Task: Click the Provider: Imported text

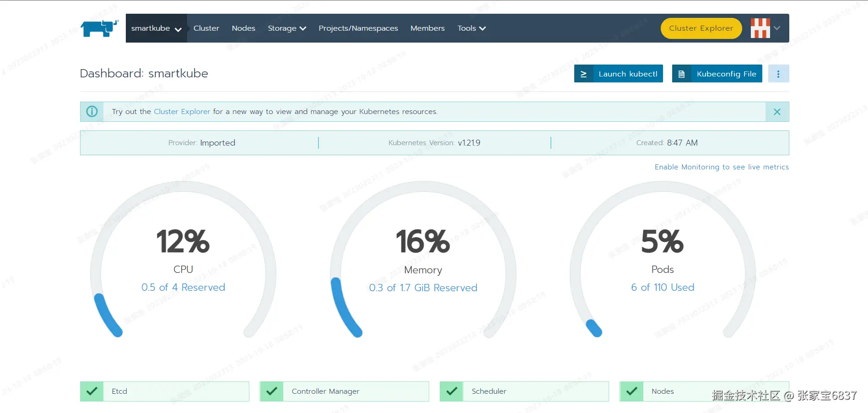Action: click(x=202, y=143)
